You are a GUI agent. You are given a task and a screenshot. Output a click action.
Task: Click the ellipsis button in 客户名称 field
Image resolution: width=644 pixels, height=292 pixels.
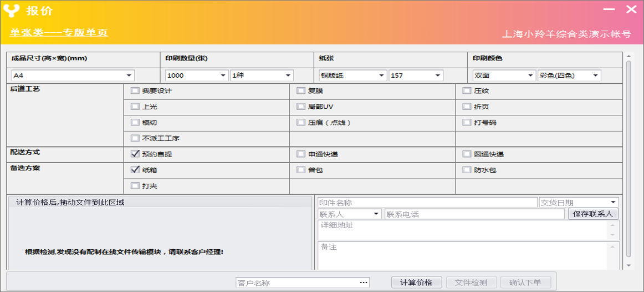click(364, 283)
